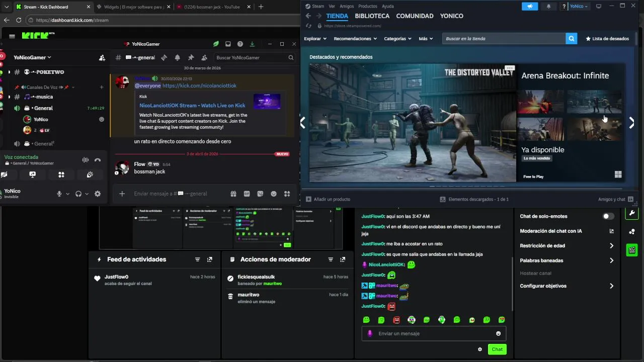Open Steam TIENDA tab
This screenshot has height=362, width=644.
coord(337,16)
